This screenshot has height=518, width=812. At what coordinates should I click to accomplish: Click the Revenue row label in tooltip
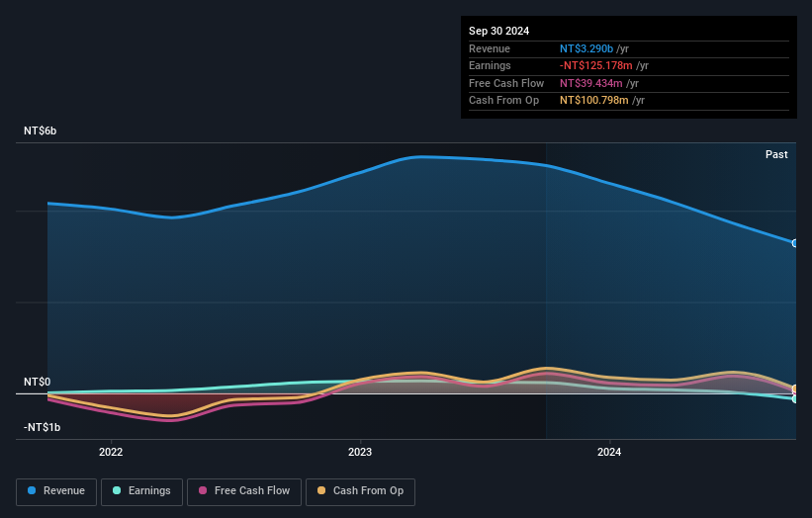(x=490, y=48)
